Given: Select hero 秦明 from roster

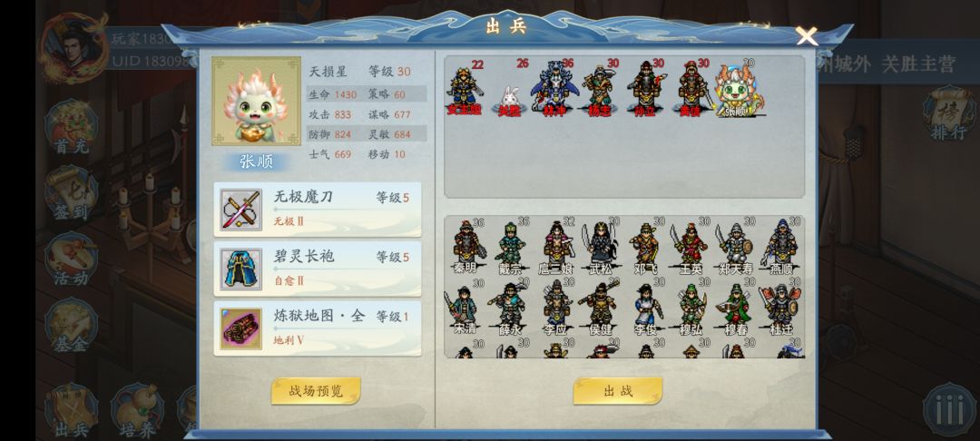Looking at the screenshot, I should click(467, 246).
